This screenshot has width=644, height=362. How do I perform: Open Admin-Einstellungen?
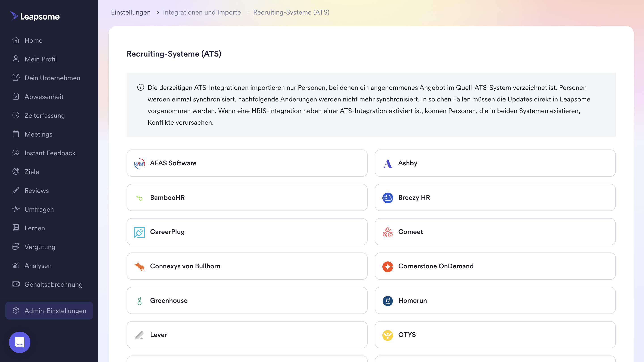(x=49, y=311)
